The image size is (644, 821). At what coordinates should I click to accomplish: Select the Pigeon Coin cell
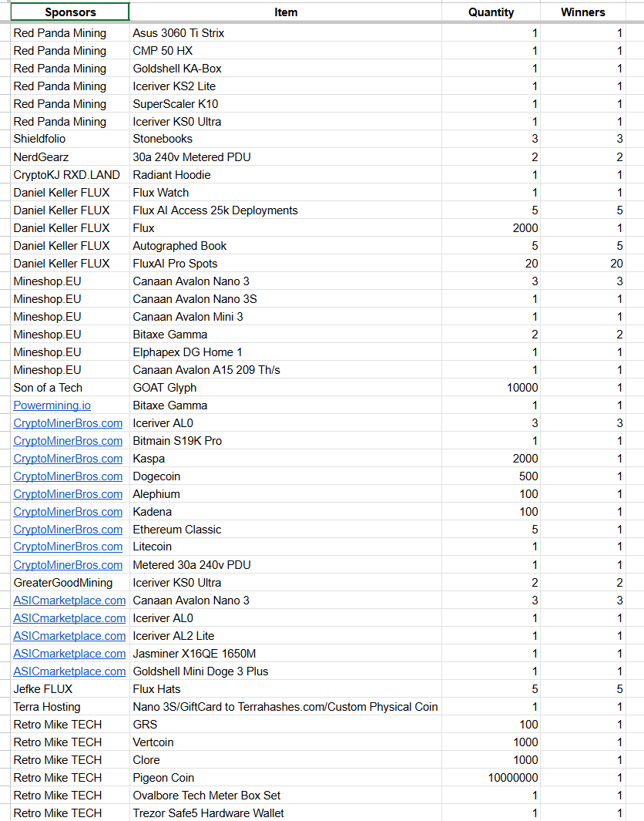[286, 778]
